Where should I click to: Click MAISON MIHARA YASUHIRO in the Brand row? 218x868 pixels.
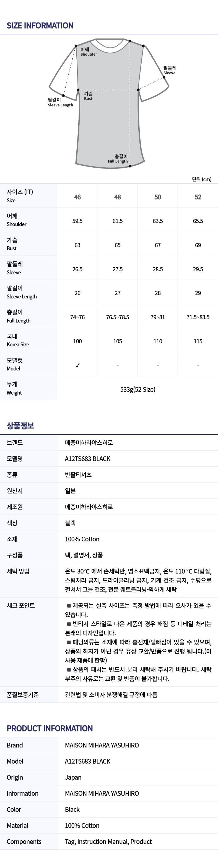(102, 745)
